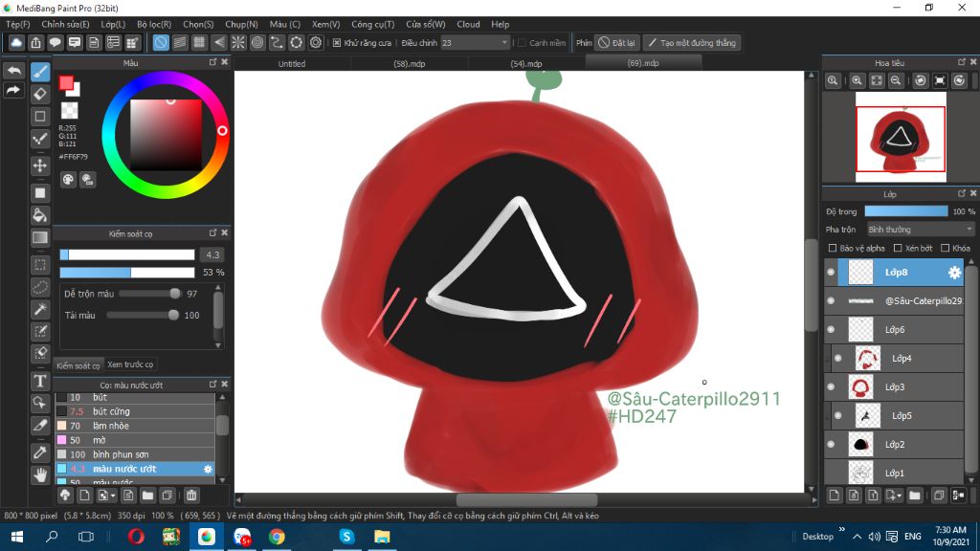Enable the Xén bớt checkbox
Screen dimensions: 980x551
898,248
